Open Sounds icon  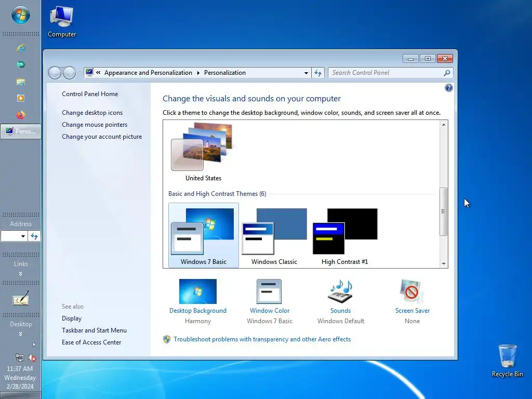(x=340, y=291)
